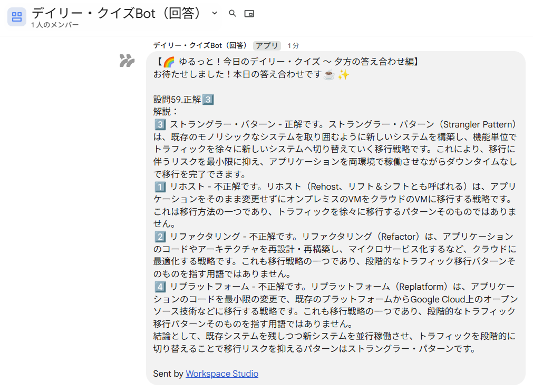Open search in this chat
The height and width of the screenshot is (392, 533).
click(x=232, y=14)
